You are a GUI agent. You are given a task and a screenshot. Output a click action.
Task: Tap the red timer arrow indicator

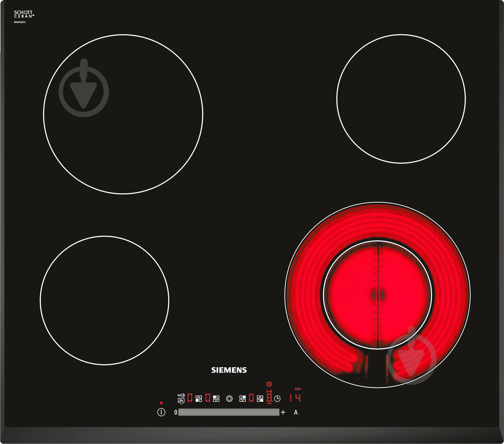[x=269, y=391]
